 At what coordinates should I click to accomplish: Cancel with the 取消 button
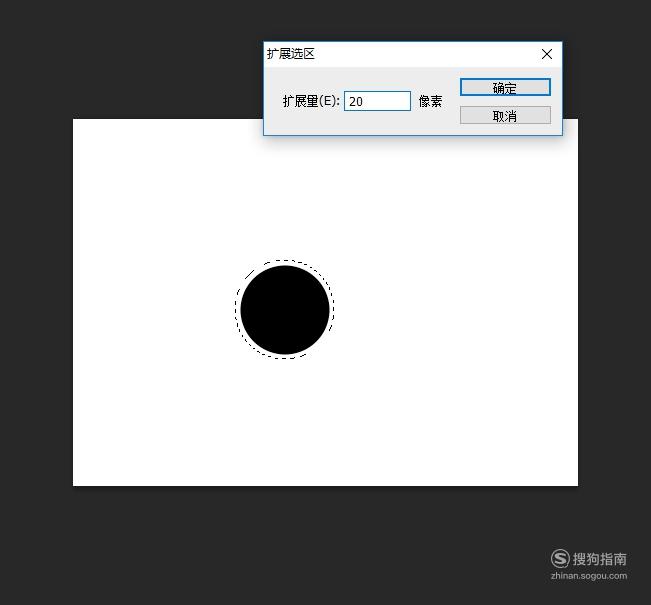pos(505,115)
